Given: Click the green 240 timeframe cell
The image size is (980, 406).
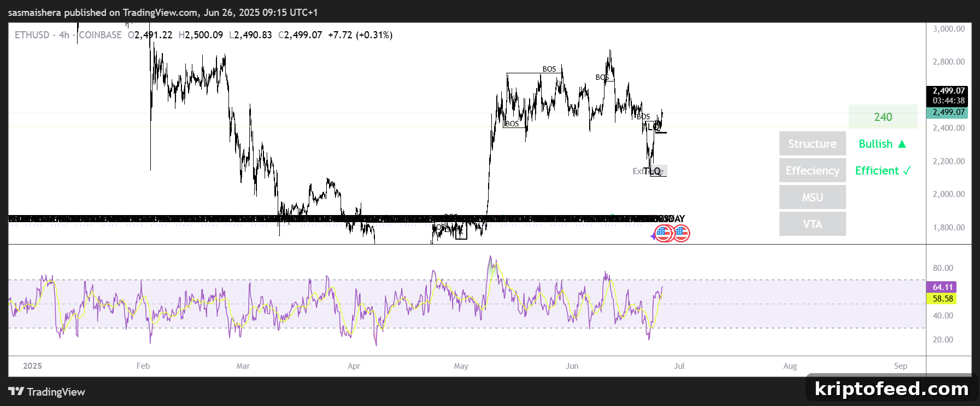Looking at the screenshot, I should (883, 117).
